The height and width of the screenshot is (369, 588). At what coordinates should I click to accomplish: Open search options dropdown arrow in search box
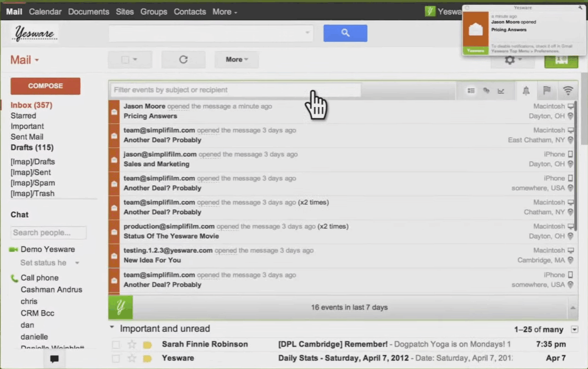[x=307, y=32]
